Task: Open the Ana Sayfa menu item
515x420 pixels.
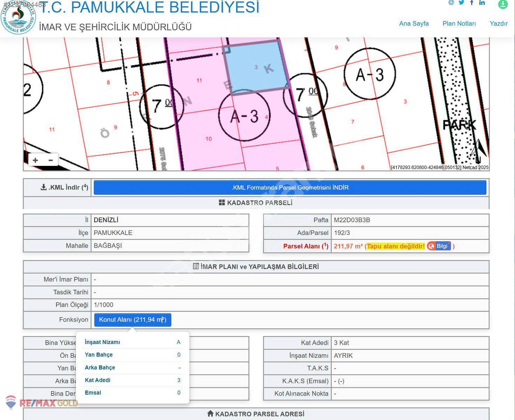Action: click(414, 23)
